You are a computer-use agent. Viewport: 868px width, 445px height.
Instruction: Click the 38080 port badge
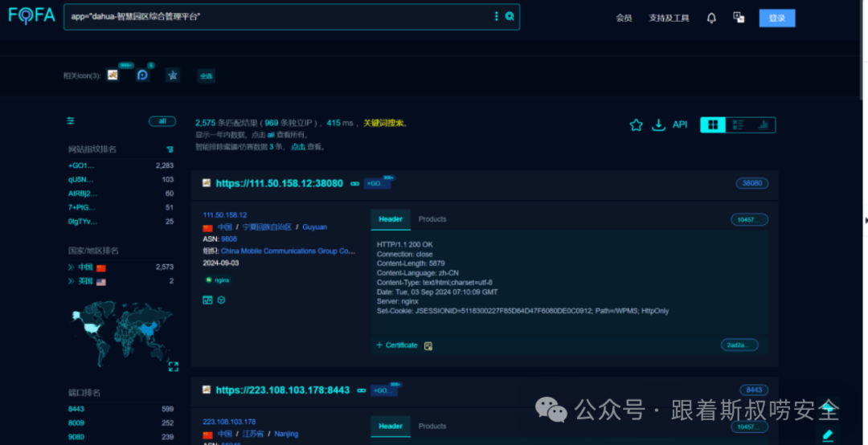pyautogui.click(x=751, y=183)
